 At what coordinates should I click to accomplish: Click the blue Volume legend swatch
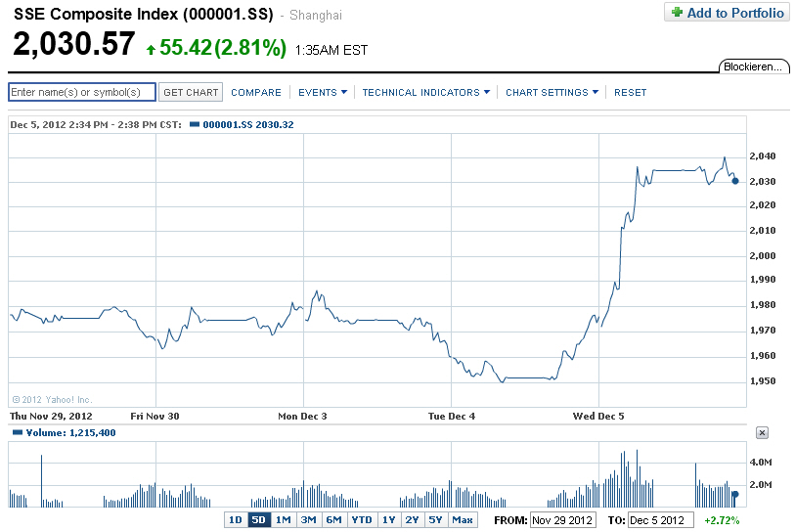tap(18, 432)
